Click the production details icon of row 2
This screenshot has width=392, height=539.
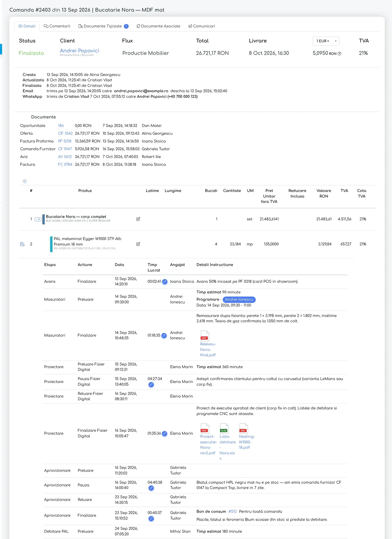tap(22, 244)
